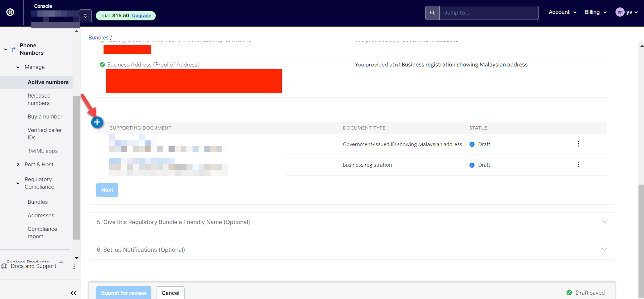Click the Upgrade link
The height and width of the screenshot is (299, 644).
[142, 16]
